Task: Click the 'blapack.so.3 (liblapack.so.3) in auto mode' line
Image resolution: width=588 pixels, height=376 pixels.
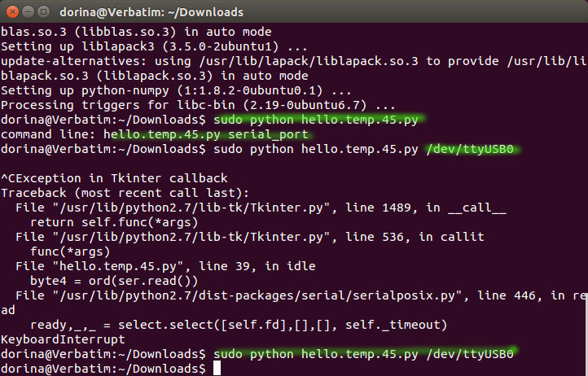Action: 155,76
